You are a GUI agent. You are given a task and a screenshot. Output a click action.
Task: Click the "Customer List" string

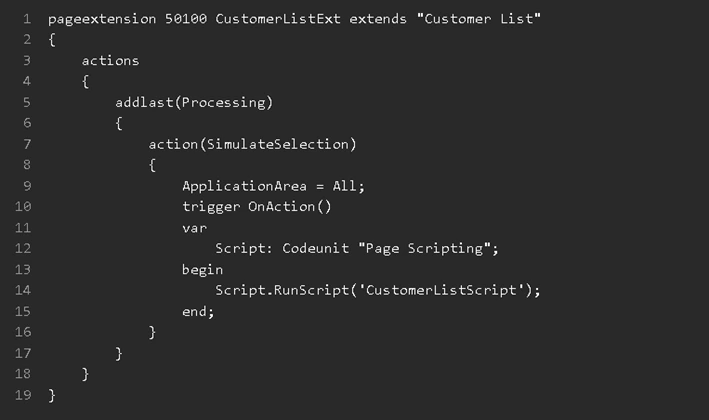tap(478, 19)
